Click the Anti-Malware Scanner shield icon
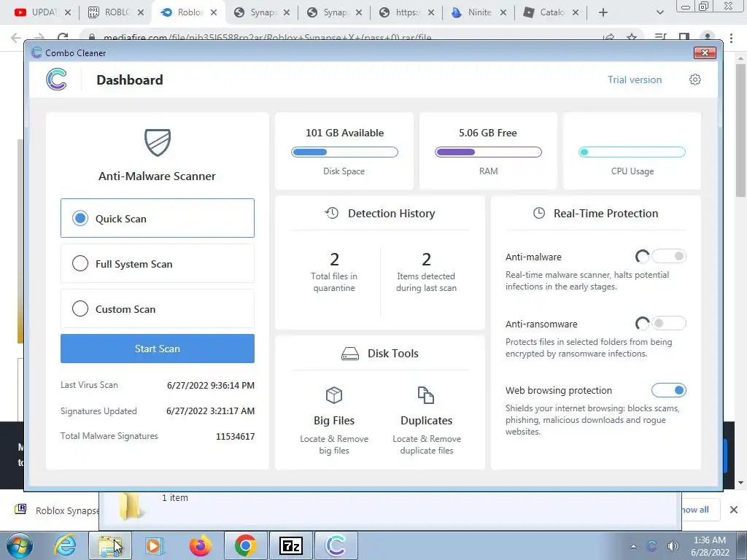The image size is (747, 560). [x=158, y=142]
